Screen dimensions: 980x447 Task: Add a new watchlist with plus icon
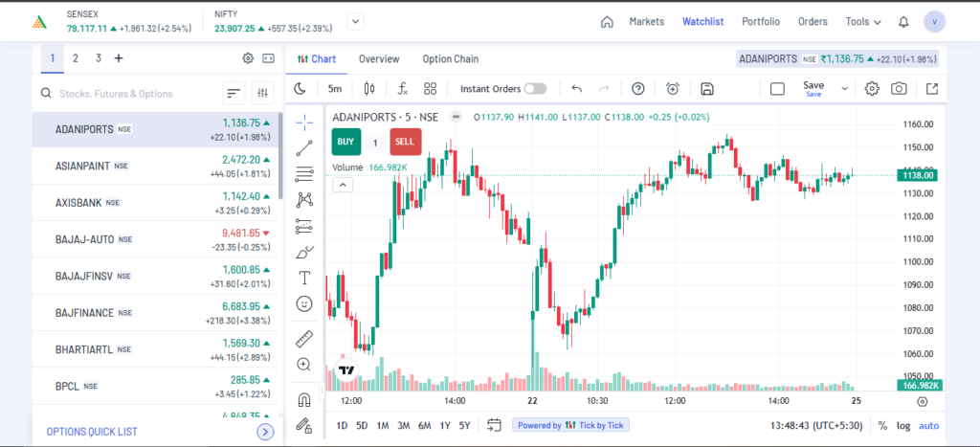coord(119,58)
